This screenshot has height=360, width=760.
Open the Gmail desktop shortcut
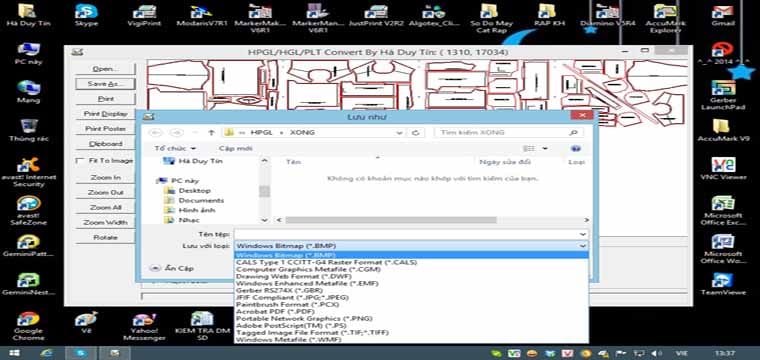723,15
